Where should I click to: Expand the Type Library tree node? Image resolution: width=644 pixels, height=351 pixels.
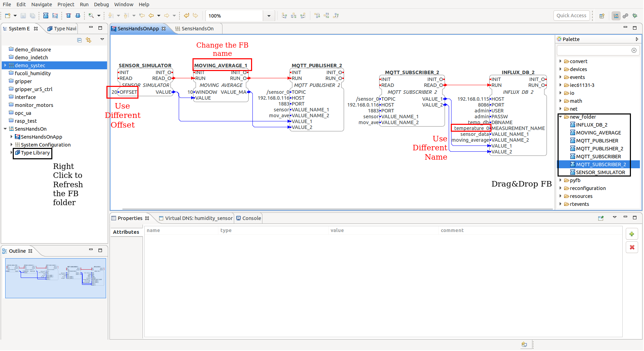coord(11,152)
